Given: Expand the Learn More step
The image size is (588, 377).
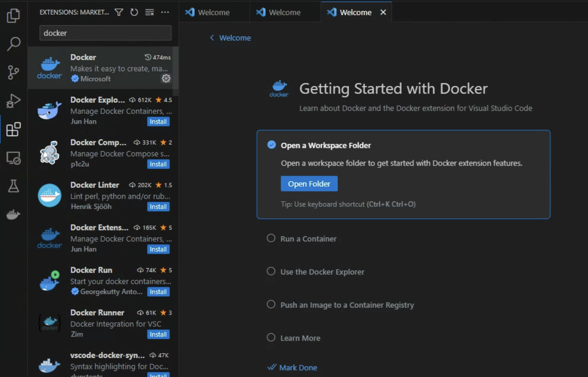Looking at the screenshot, I should (x=300, y=338).
